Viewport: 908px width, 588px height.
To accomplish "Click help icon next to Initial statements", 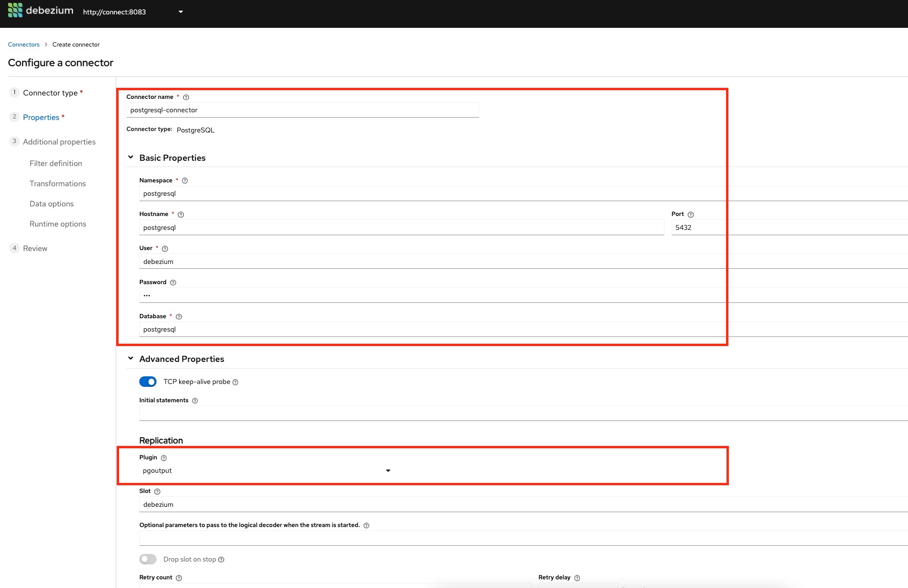I will [195, 401].
